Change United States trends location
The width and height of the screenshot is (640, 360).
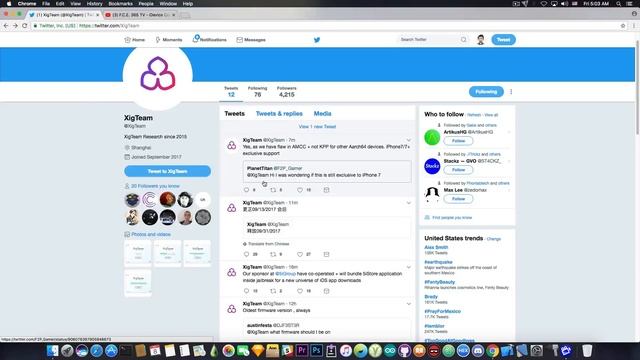[x=493, y=239]
